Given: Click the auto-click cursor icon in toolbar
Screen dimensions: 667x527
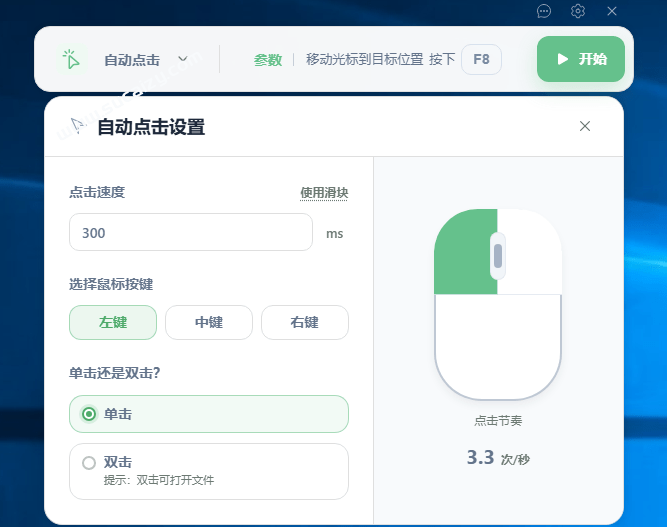Looking at the screenshot, I should 71,59.
